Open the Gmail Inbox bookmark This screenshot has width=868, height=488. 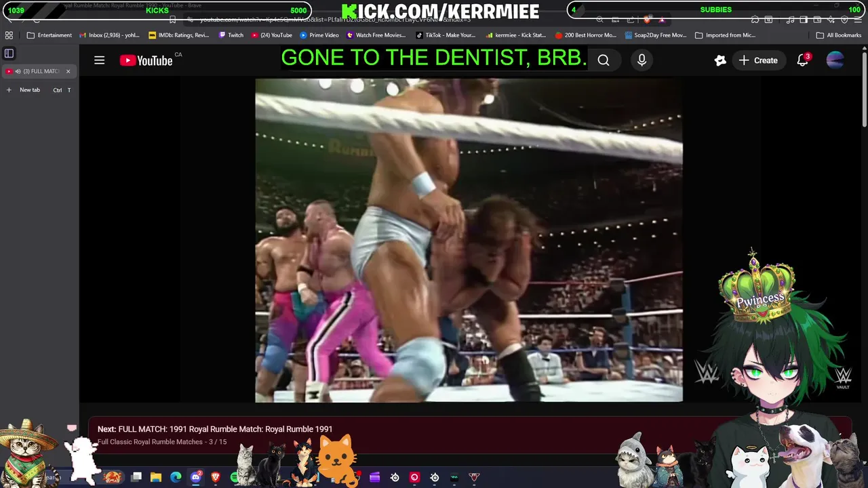click(x=109, y=35)
